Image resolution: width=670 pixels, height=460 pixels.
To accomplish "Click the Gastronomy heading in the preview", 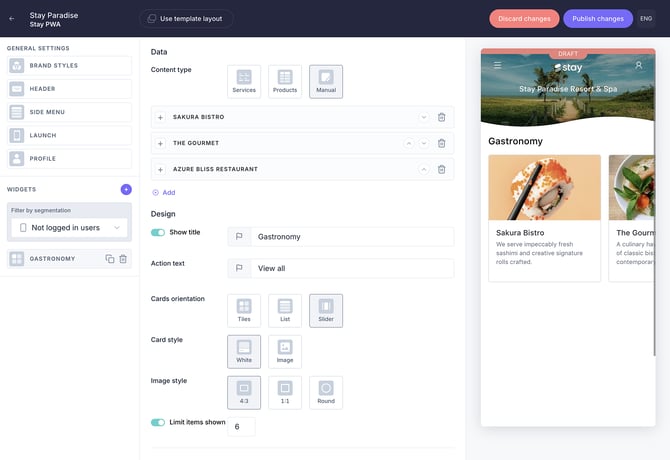I will pyautogui.click(x=515, y=141).
